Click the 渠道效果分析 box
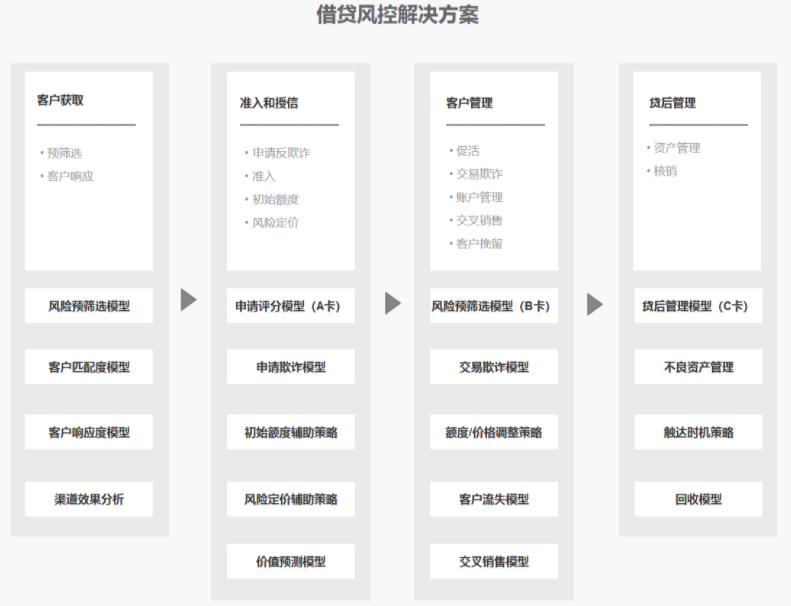 click(x=89, y=499)
